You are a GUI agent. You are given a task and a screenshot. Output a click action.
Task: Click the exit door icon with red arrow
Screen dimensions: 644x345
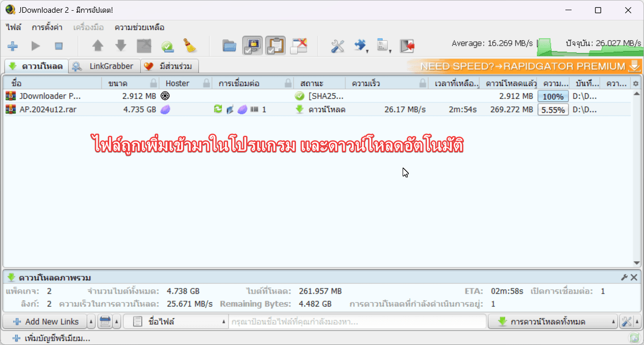pyautogui.click(x=407, y=46)
